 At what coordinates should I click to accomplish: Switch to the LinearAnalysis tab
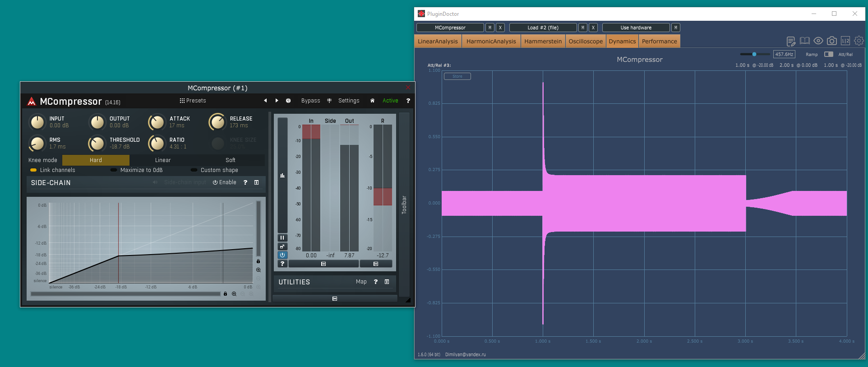[x=438, y=41]
